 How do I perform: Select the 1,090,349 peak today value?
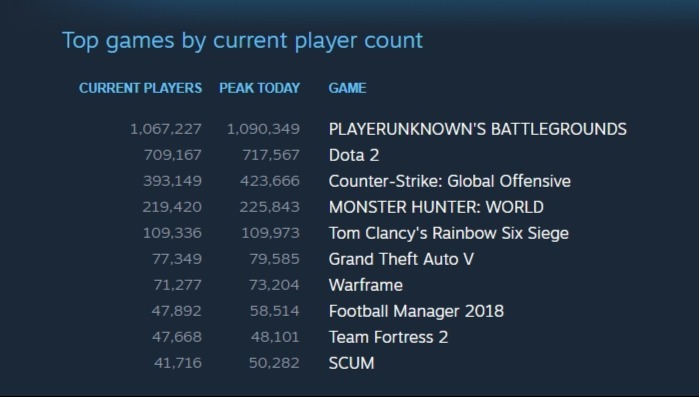(x=263, y=129)
